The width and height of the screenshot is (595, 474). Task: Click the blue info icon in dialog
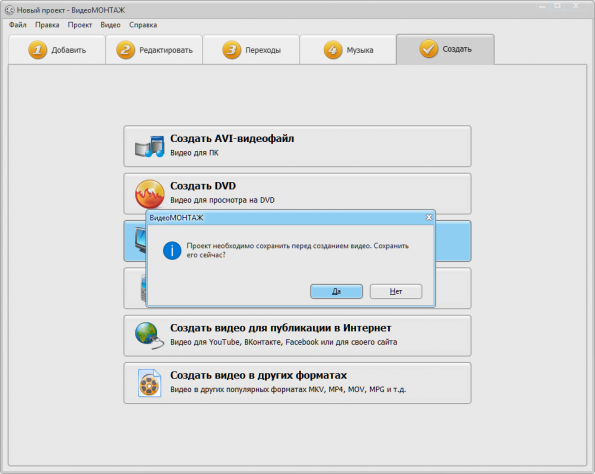point(172,250)
